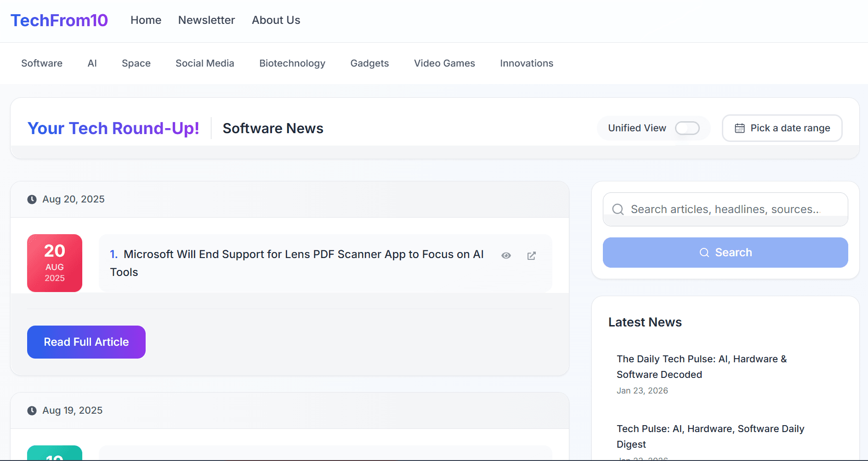Click the Read Full Article button
This screenshot has height=461, width=868.
(86, 342)
